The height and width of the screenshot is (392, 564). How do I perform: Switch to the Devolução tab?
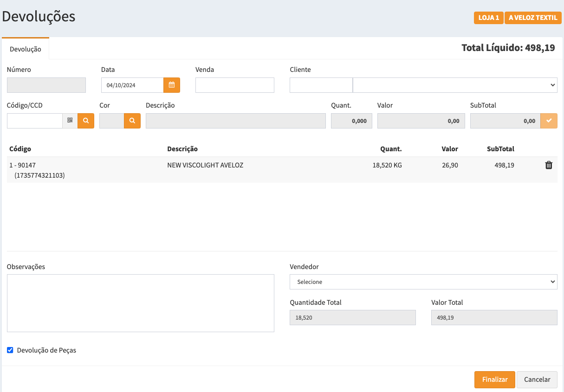(x=26, y=49)
